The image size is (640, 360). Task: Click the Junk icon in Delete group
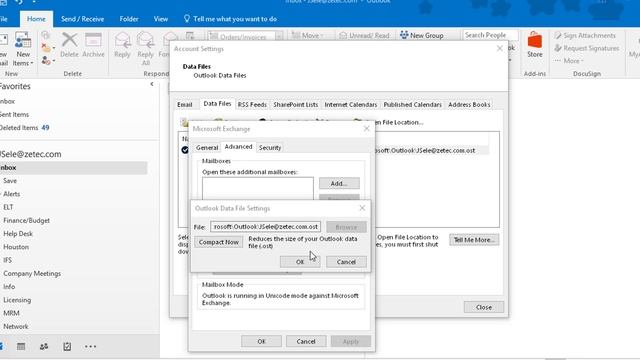coord(45,61)
